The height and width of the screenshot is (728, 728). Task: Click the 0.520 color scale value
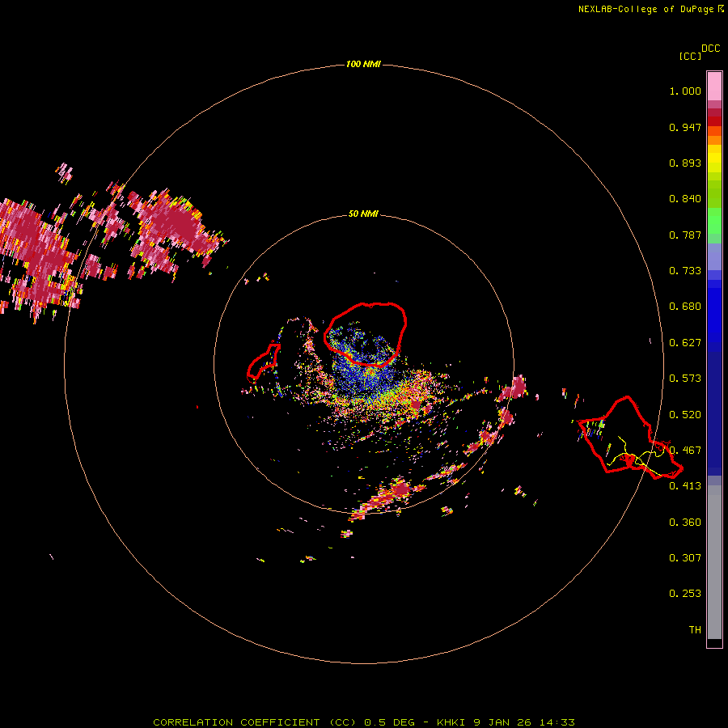click(685, 415)
